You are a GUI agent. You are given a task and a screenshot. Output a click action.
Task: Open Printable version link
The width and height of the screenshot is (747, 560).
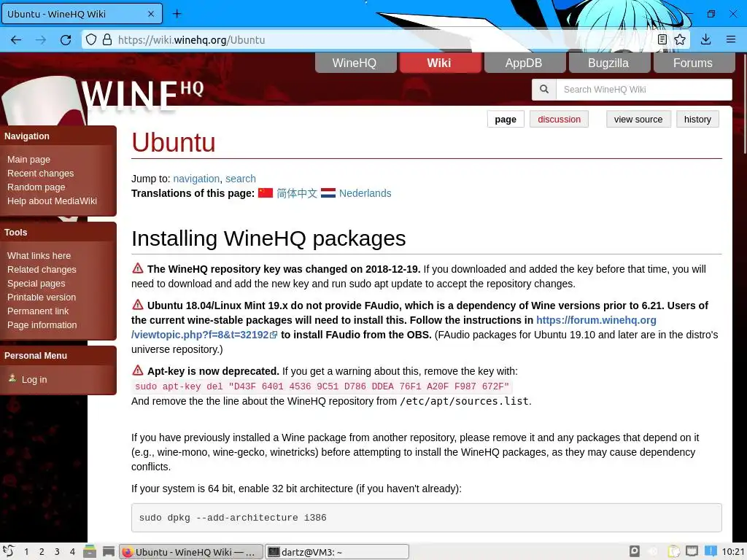click(42, 297)
